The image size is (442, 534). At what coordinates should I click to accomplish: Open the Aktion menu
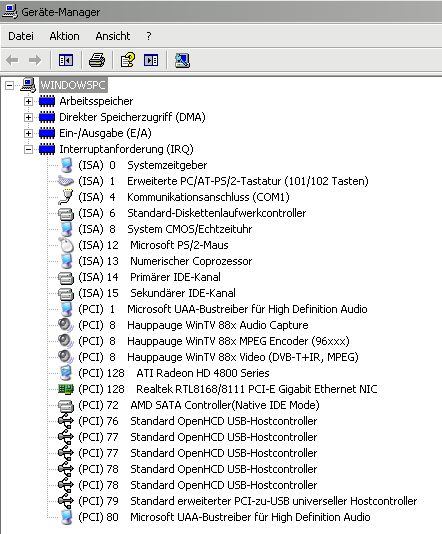pyautogui.click(x=64, y=36)
